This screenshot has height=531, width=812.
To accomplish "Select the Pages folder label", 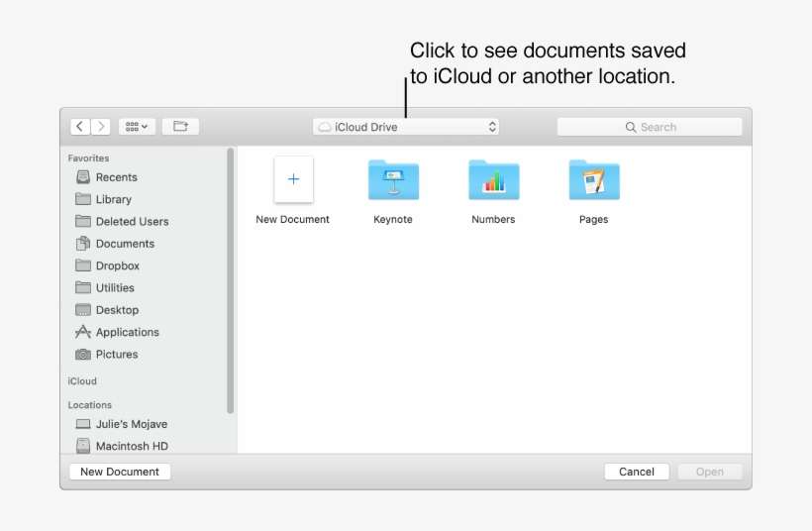I will (593, 219).
